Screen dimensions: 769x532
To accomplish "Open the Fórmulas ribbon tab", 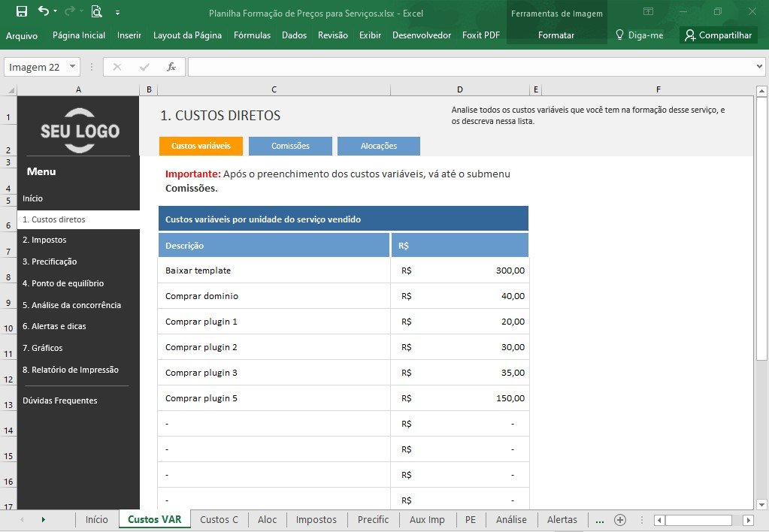I will tap(252, 35).
